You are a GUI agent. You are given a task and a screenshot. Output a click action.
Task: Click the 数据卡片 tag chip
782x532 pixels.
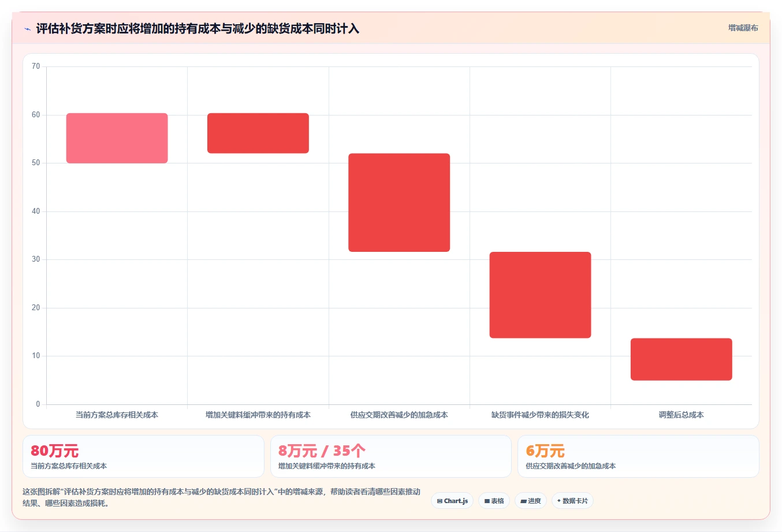(572, 501)
